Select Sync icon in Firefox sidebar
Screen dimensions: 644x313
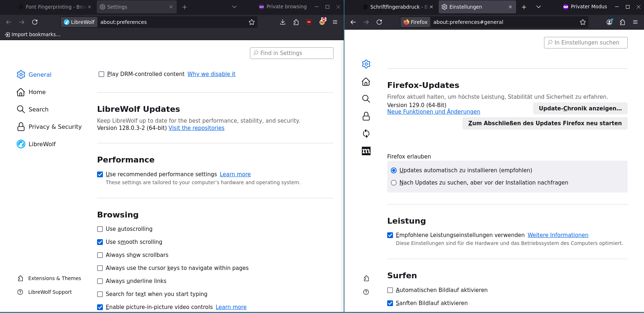click(x=366, y=134)
